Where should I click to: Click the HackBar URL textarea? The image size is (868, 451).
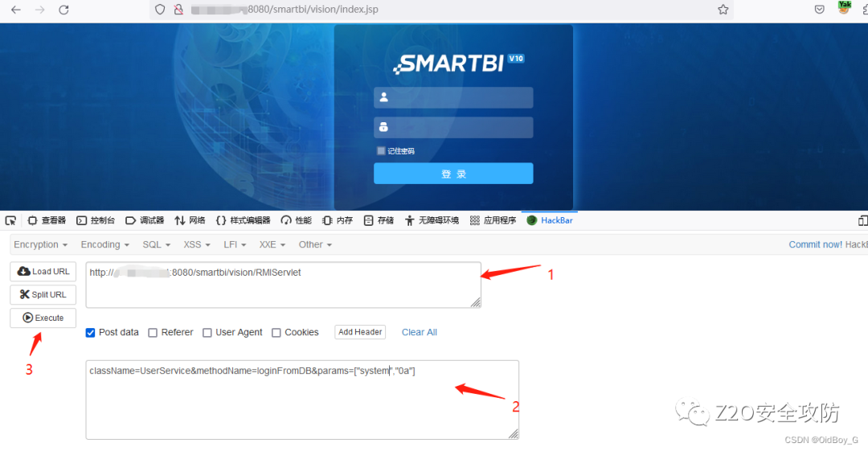point(284,285)
